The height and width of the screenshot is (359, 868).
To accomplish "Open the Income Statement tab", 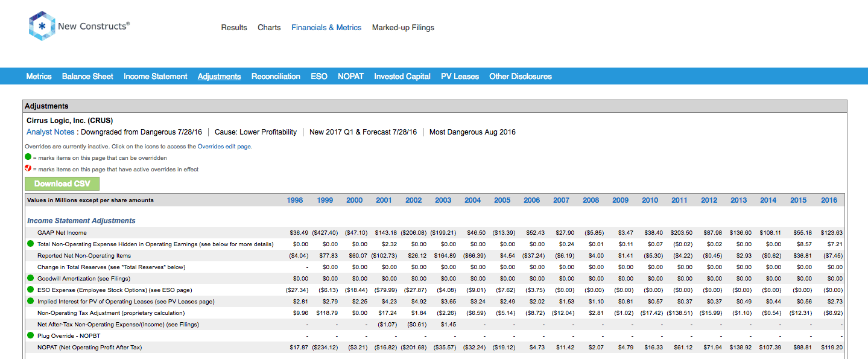I will [x=156, y=77].
